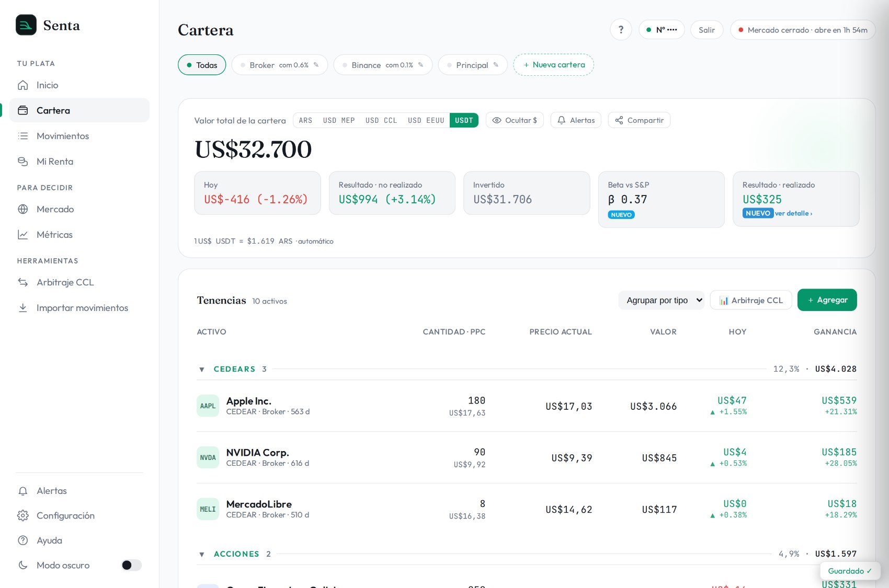The width and height of the screenshot is (889, 588).
Task: Edit the Binance wallet pencil icon
Action: pos(420,65)
